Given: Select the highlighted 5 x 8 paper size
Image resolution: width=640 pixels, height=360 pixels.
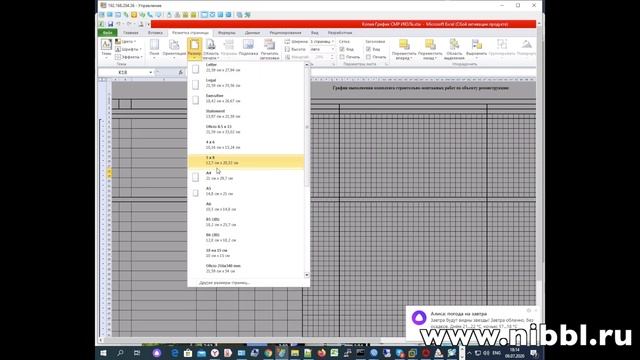Looking at the screenshot, I should coord(246,160).
